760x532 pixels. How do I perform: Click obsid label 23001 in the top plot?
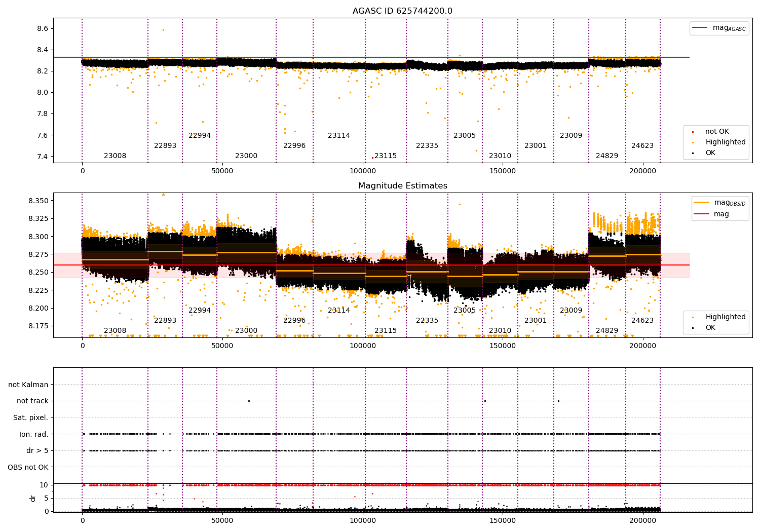[536, 146]
